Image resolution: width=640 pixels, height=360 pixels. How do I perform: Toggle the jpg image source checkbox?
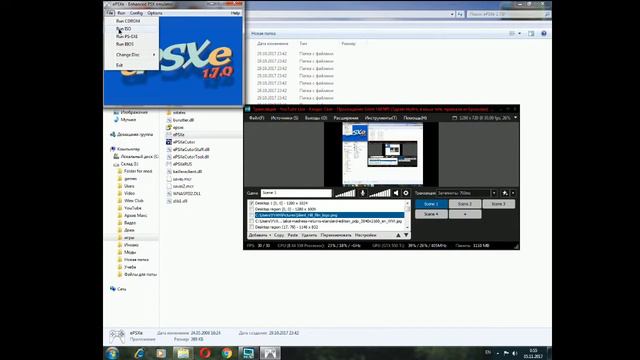[x=251, y=221]
